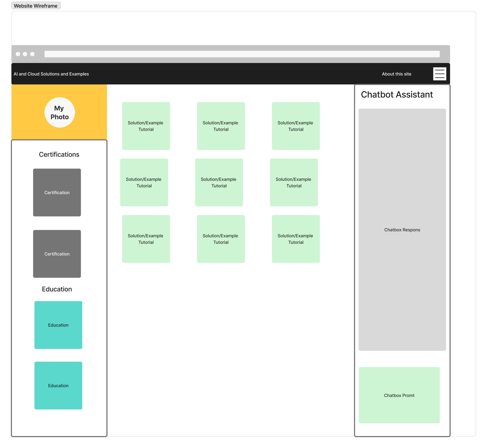Click the Chatbot Assistant heading
This screenshot has height=448, width=487.
[x=397, y=94]
